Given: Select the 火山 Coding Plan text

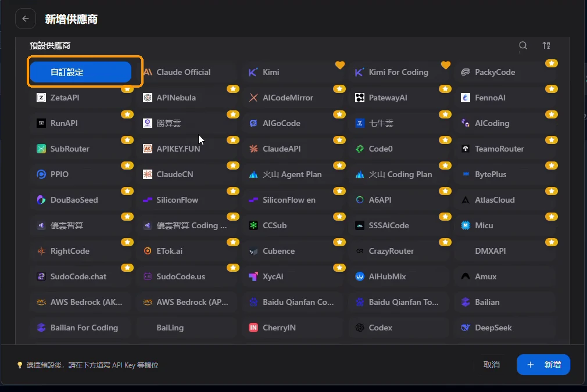Looking at the screenshot, I should pyautogui.click(x=400, y=174).
